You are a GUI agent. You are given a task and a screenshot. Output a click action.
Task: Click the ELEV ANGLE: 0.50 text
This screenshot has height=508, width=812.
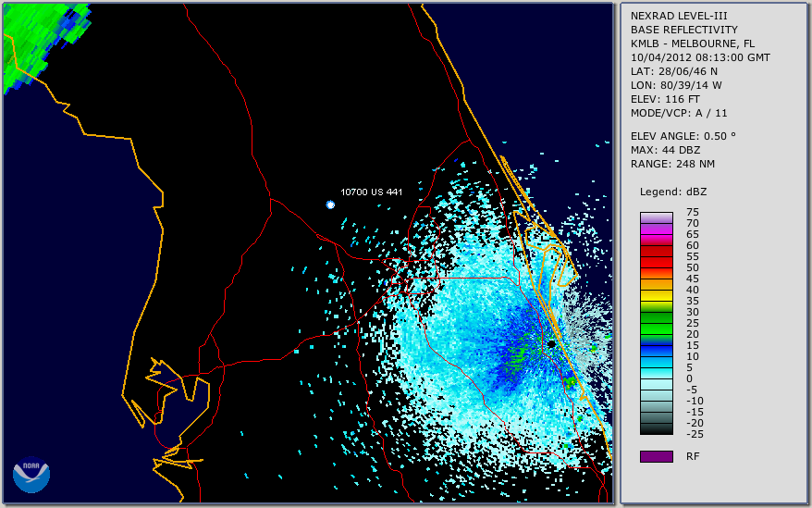coord(683,136)
